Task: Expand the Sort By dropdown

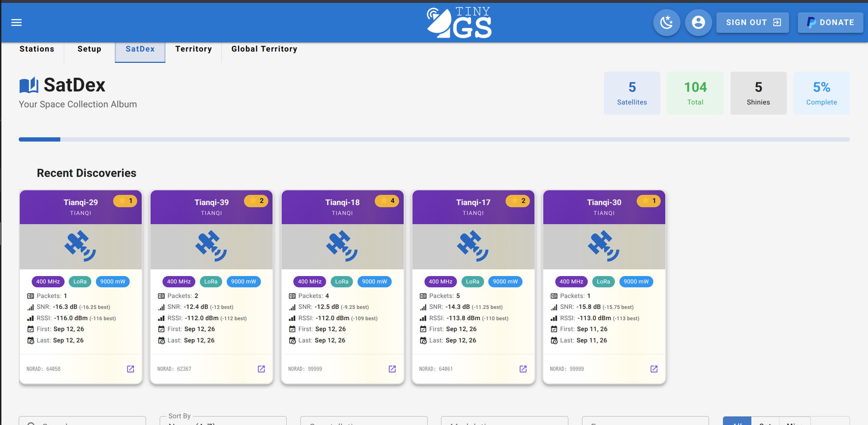Action: point(223,421)
